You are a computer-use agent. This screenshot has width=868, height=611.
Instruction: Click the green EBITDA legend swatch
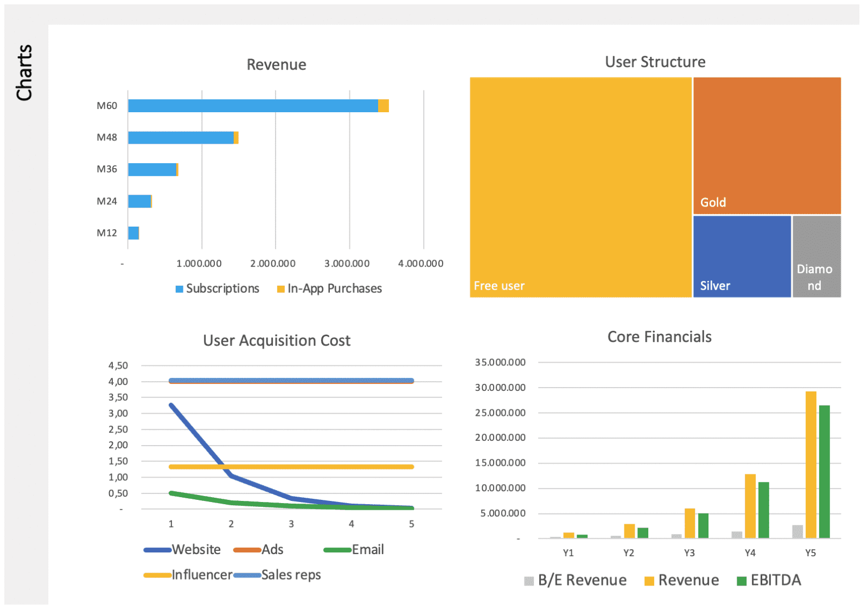click(x=742, y=581)
